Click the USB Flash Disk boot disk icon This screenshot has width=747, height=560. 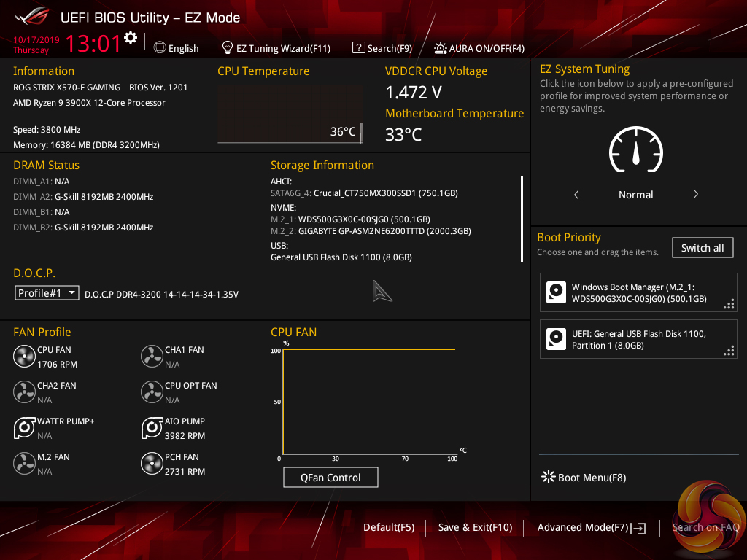[x=556, y=339]
